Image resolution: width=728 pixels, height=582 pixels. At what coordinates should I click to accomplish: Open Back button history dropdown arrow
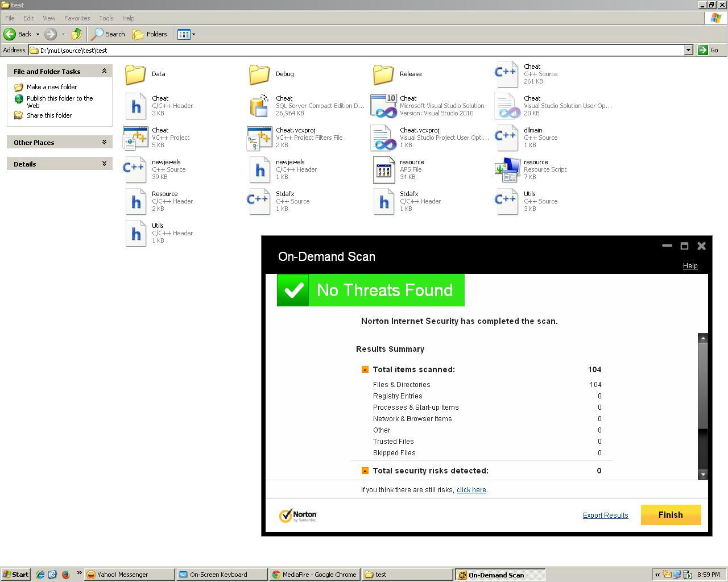coord(38,34)
